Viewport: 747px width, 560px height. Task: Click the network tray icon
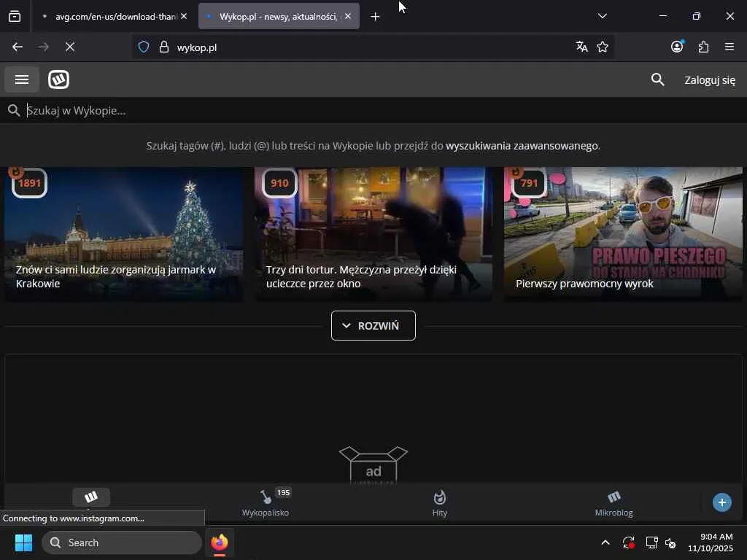click(x=651, y=542)
